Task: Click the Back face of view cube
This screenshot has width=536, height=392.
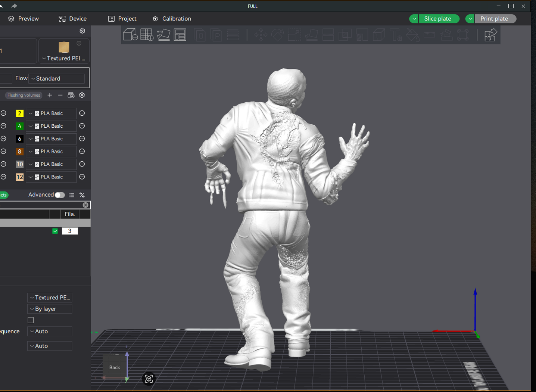Action: coord(115,367)
